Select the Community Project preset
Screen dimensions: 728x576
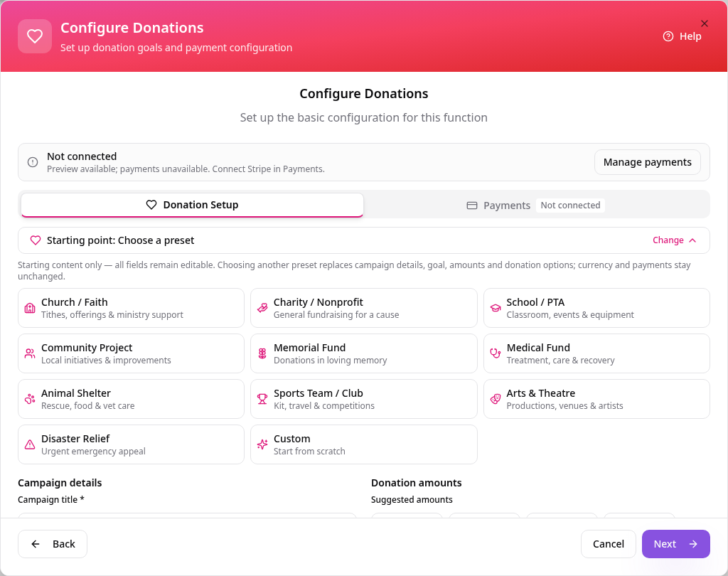click(x=131, y=353)
